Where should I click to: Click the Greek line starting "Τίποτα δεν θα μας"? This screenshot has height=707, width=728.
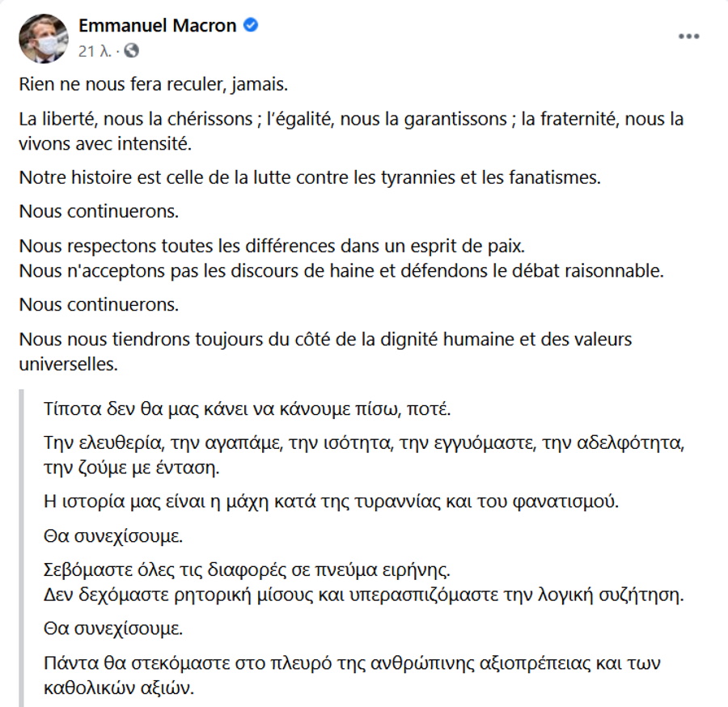[247, 408]
